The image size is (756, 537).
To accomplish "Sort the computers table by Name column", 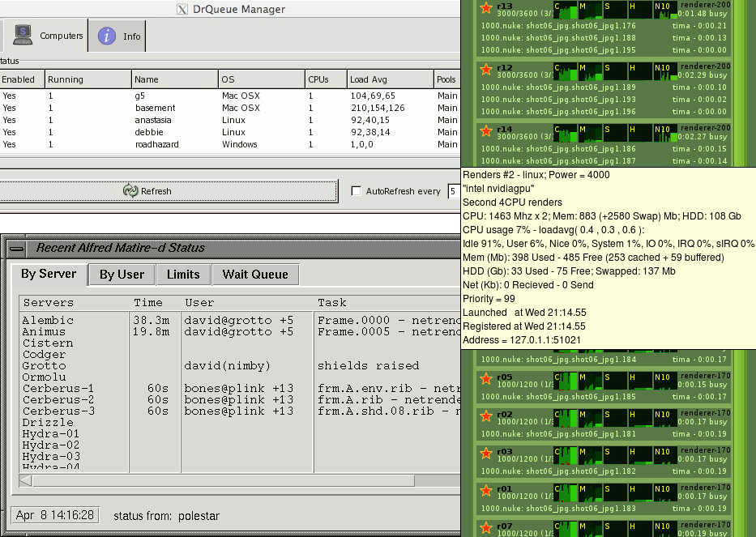I will [x=174, y=79].
